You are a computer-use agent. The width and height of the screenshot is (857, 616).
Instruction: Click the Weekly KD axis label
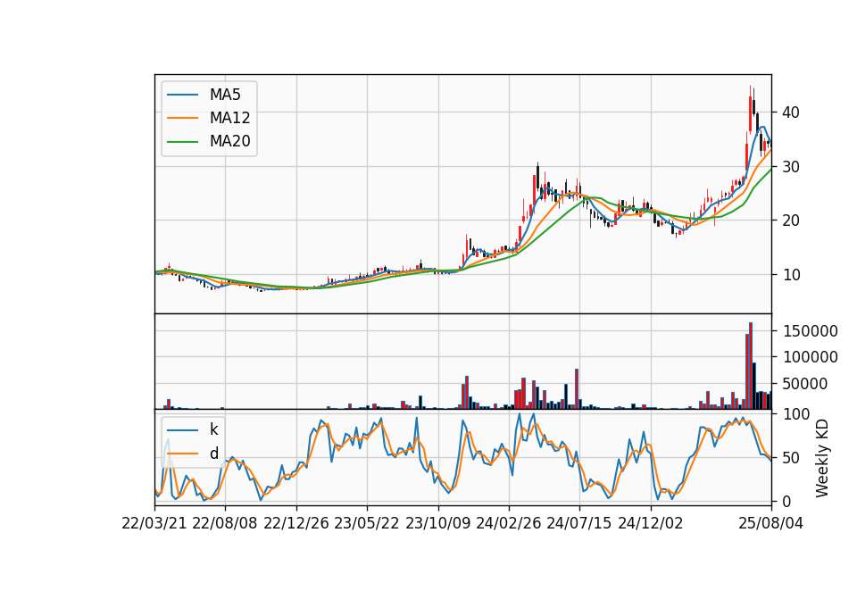click(x=822, y=459)
